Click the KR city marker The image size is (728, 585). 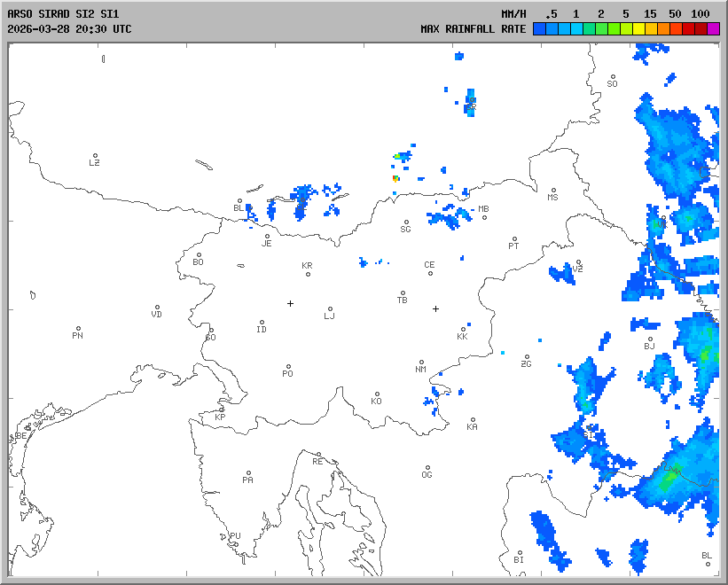(x=308, y=274)
